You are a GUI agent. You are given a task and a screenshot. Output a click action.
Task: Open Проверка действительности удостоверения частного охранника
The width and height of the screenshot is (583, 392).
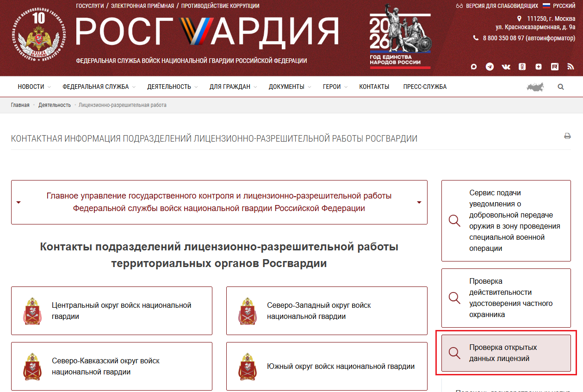(506, 298)
